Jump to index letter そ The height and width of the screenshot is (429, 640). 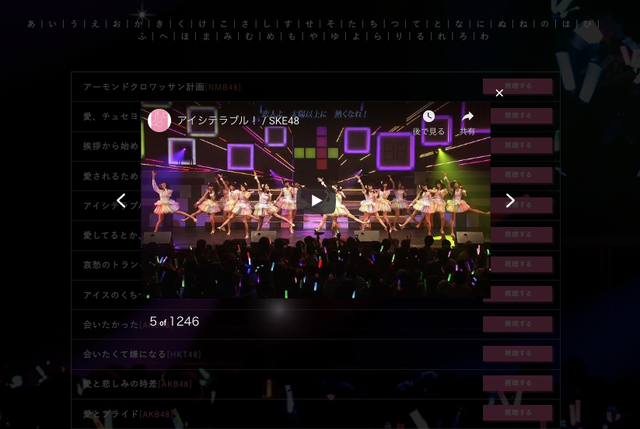click(x=331, y=24)
